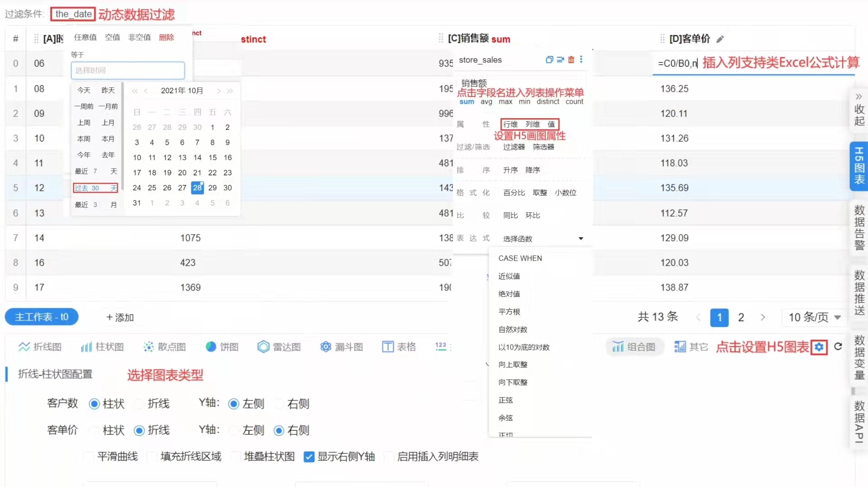Go to next results page arrow
The height and width of the screenshot is (487, 868).
tap(763, 317)
